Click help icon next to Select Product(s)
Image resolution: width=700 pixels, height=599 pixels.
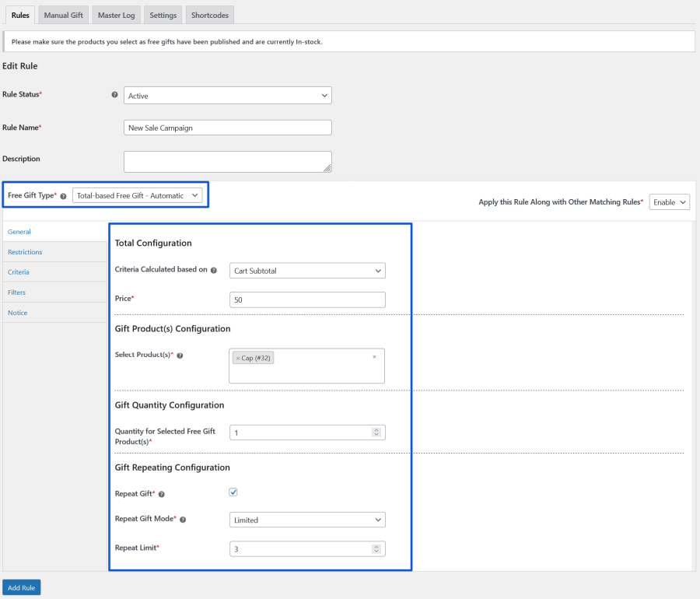click(x=180, y=356)
